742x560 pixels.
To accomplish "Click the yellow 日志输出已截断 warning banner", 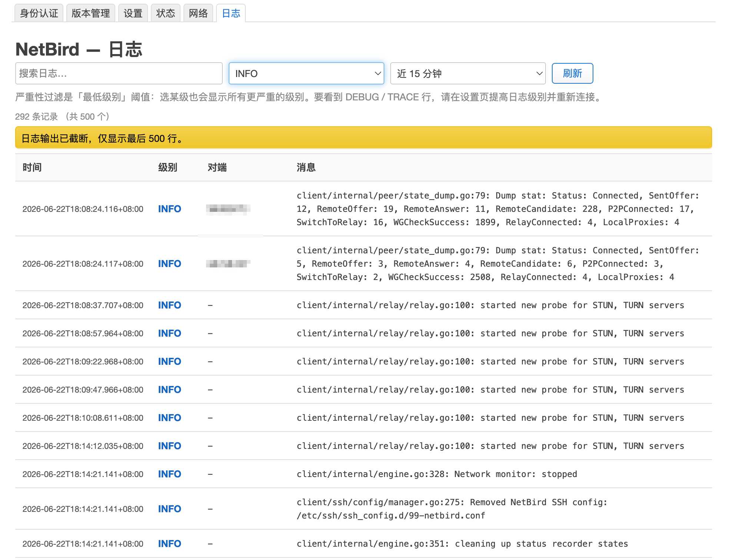I will (x=364, y=138).
